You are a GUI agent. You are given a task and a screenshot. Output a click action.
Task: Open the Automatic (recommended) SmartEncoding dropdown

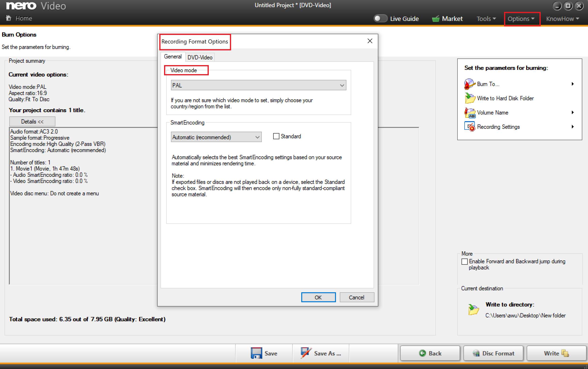(x=216, y=137)
